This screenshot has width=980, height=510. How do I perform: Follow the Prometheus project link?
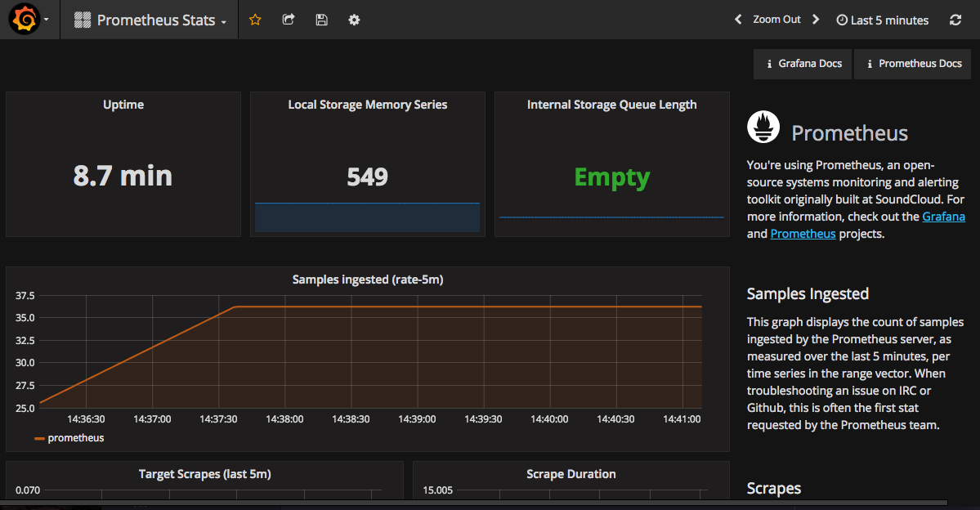[803, 233]
